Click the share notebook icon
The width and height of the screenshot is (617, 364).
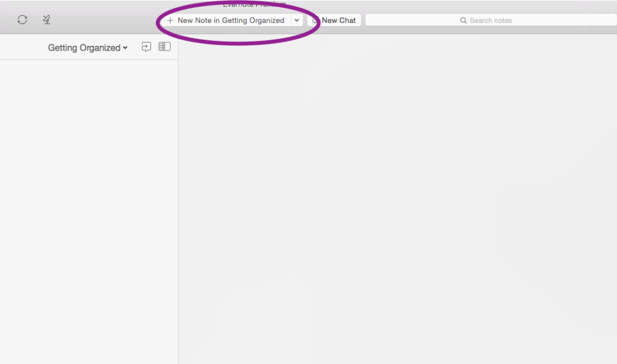[146, 47]
